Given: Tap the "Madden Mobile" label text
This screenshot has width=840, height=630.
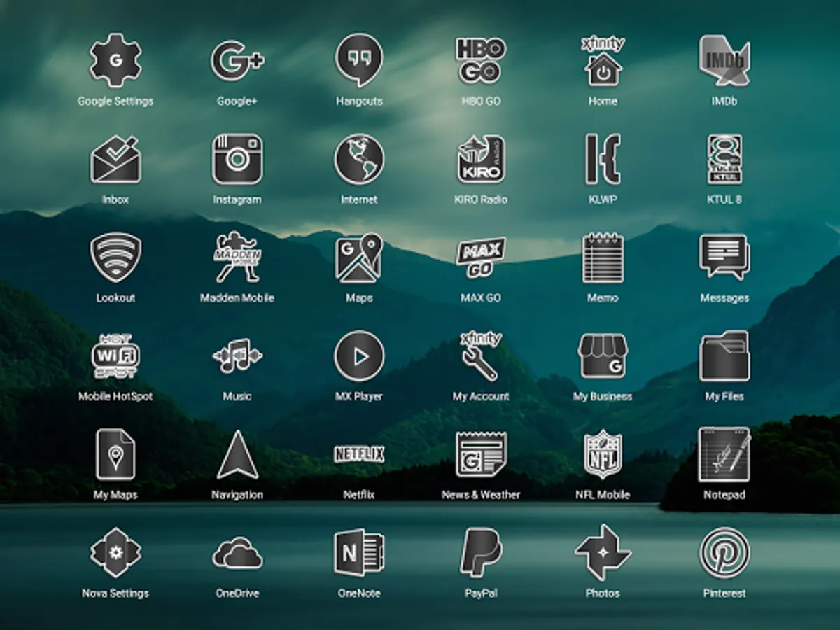Looking at the screenshot, I should click(x=237, y=298).
